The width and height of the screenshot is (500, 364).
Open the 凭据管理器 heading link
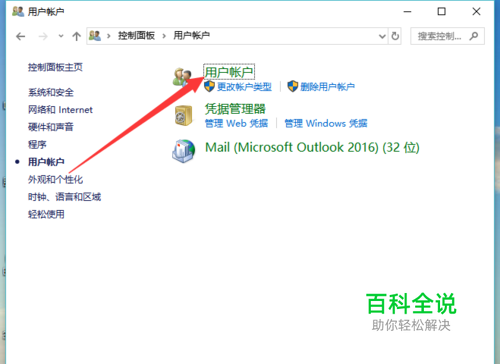coord(235,109)
